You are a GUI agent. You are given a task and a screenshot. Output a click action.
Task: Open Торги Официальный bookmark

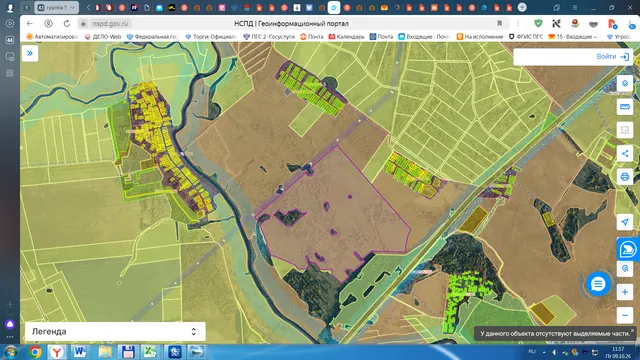[211, 37]
